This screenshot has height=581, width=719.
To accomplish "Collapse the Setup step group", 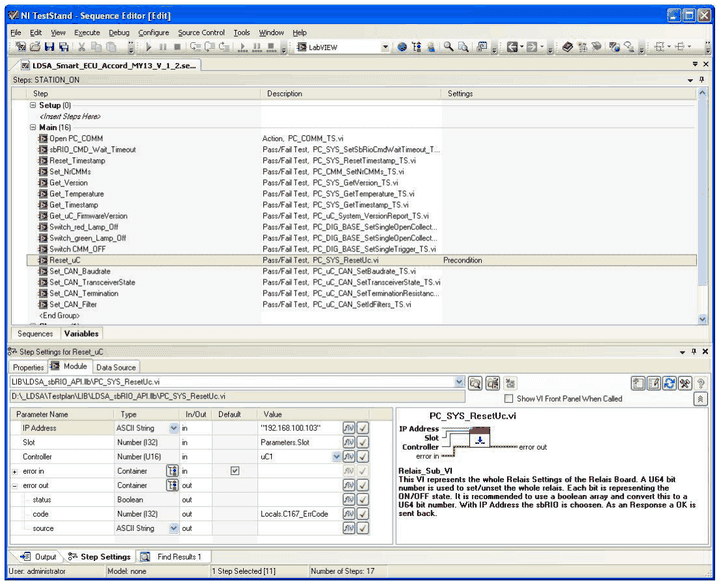I will click(x=33, y=105).
